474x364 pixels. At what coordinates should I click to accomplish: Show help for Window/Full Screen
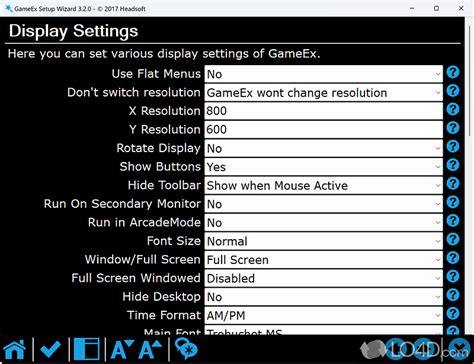[x=453, y=258]
